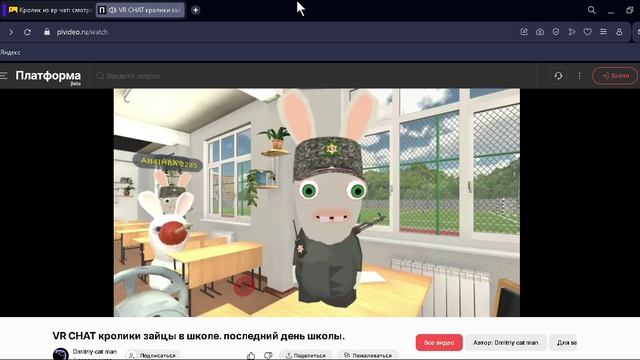Open the three-dot more options menu
This screenshot has width=640, height=360.
pyautogui.click(x=580, y=76)
